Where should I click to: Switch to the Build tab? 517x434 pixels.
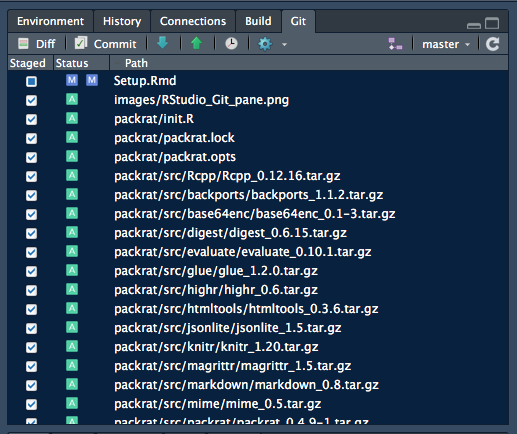(x=258, y=21)
